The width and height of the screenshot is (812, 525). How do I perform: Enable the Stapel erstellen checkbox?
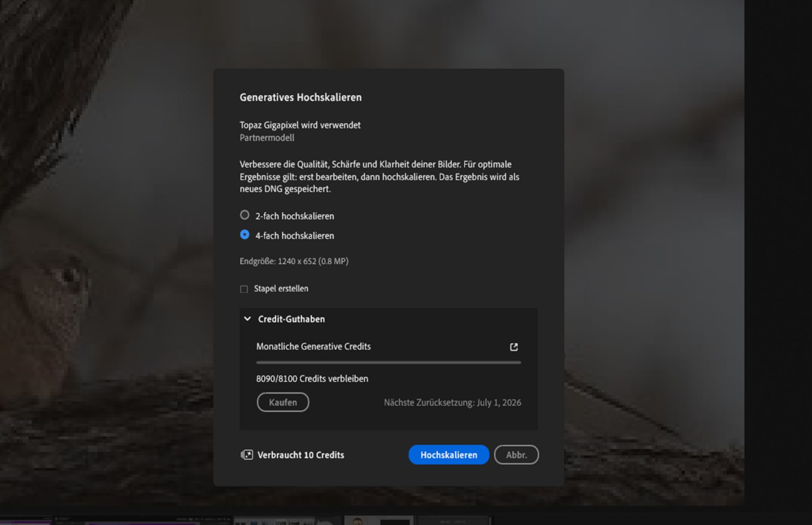244,289
